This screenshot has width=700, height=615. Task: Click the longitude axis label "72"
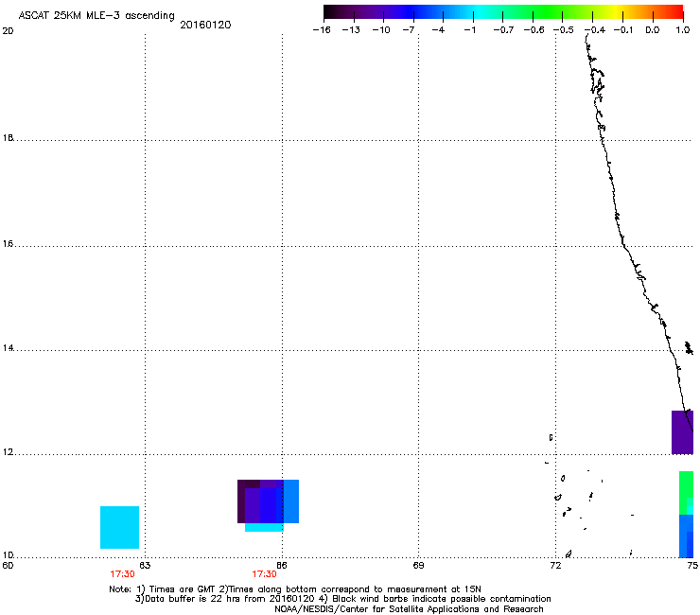click(x=555, y=566)
